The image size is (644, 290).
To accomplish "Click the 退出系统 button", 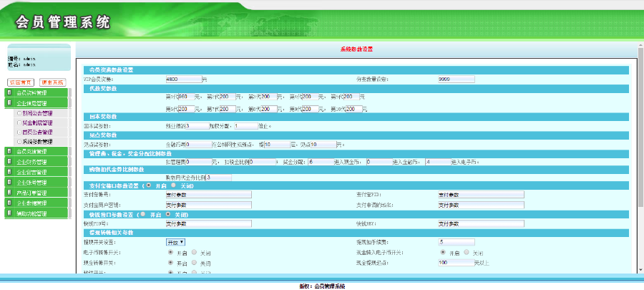I will 52,82.
